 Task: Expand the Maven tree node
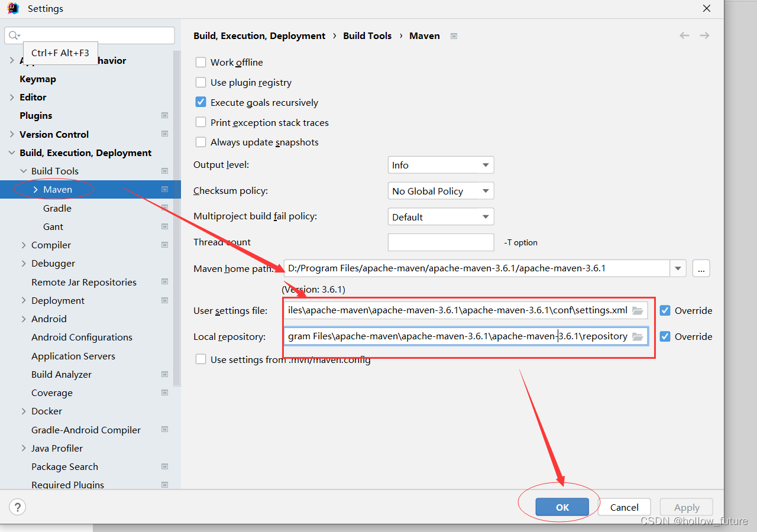(x=35, y=190)
